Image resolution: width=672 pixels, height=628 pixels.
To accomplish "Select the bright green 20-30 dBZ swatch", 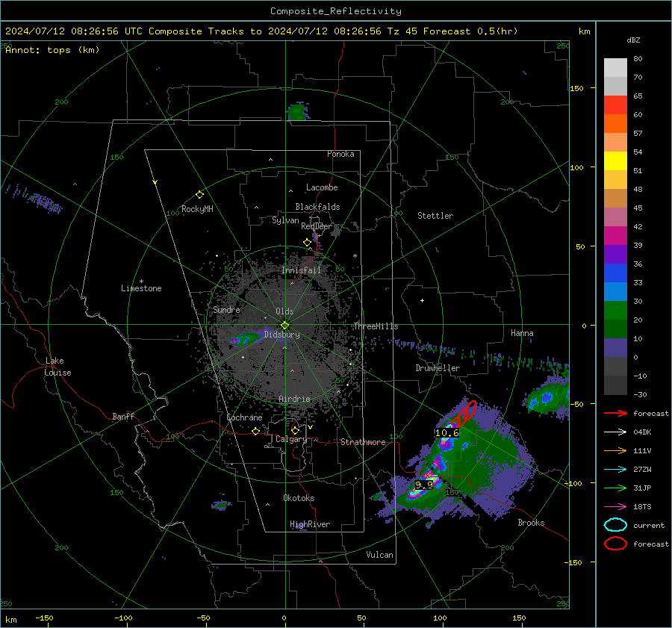I will coord(615,311).
